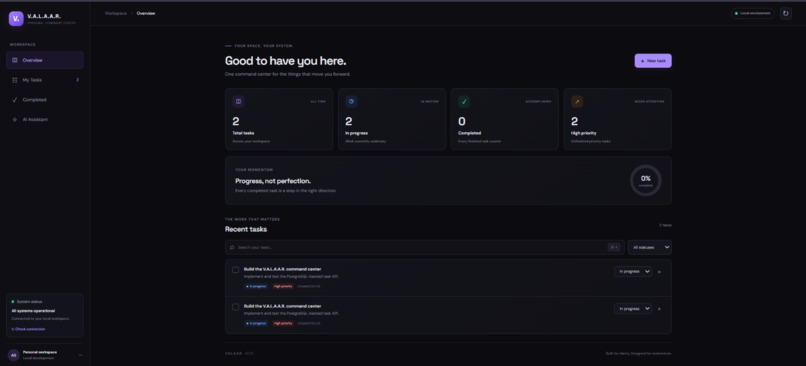The height and width of the screenshot is (366, 806).
Task: Click the Completed card green check icon
Action: point(464,101)
